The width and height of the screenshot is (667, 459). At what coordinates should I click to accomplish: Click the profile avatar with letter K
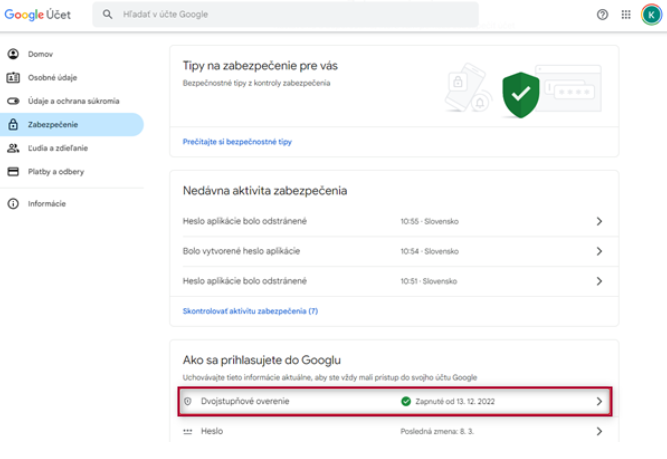pos(651,15)
